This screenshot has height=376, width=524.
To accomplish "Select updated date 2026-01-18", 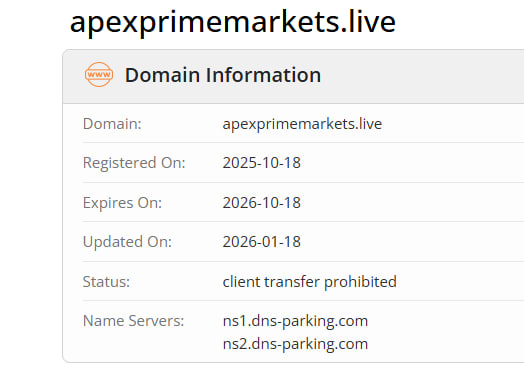I will tap(262, 242).
